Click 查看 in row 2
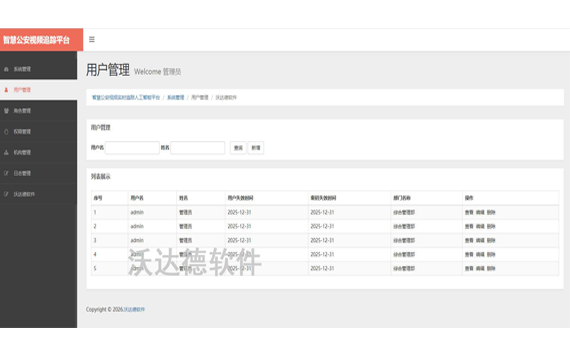 pos(469,226)
